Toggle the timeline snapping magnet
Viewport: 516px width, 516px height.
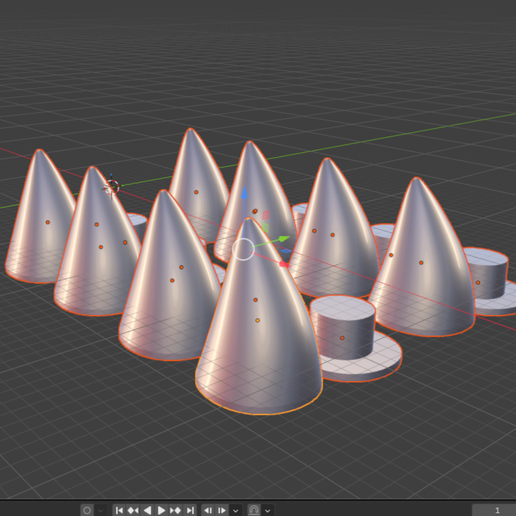pyautogui.click(x=254, y=510)
